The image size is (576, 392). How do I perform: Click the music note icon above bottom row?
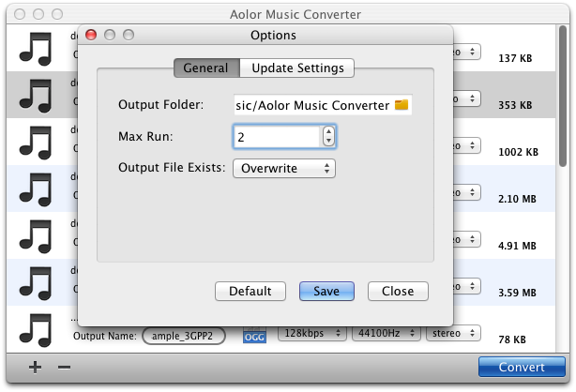[35, 282]
